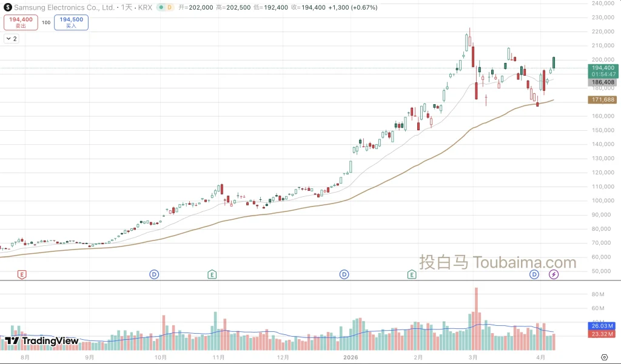
Task: Click the brown moving average label 171,688
Action: pos(603,99)
